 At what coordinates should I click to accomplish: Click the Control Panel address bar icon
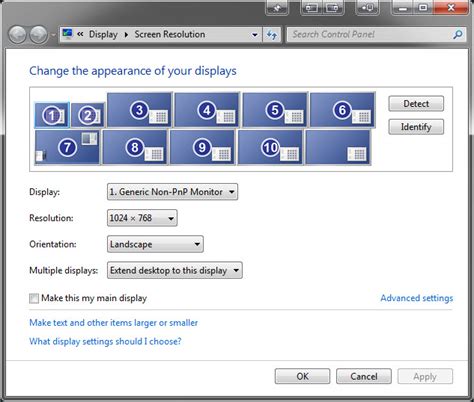pyautogui.click(x=68, y=34)
